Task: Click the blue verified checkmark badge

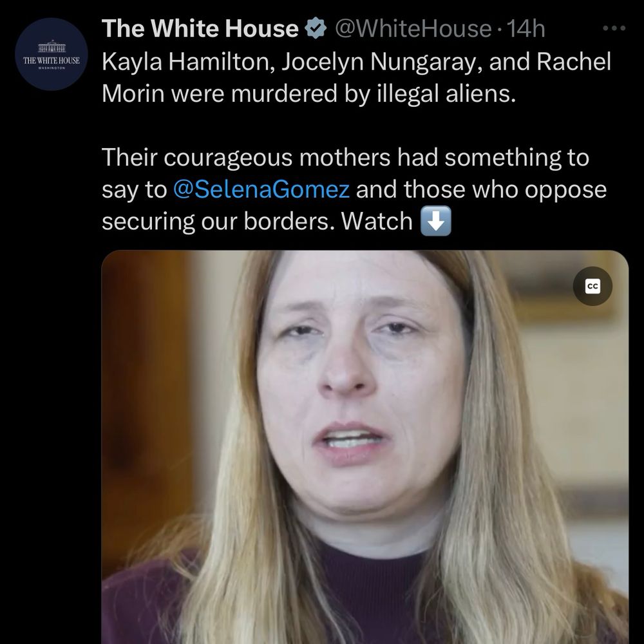Action: pyautogui.click(x=316, y=28)
